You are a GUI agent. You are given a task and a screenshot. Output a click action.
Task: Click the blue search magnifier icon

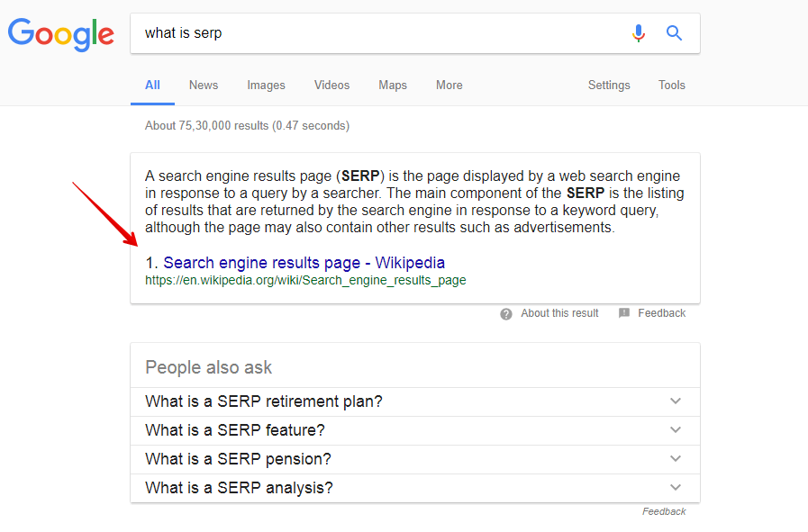(x=674, y=33)
